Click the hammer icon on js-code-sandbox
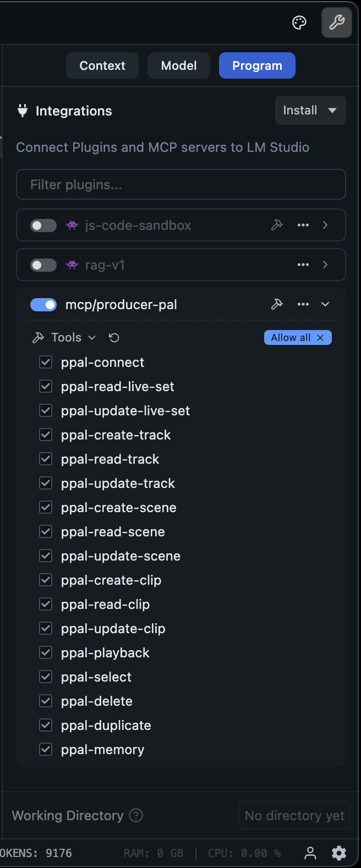This screenshot has width=361, height=868. (277, 225)
